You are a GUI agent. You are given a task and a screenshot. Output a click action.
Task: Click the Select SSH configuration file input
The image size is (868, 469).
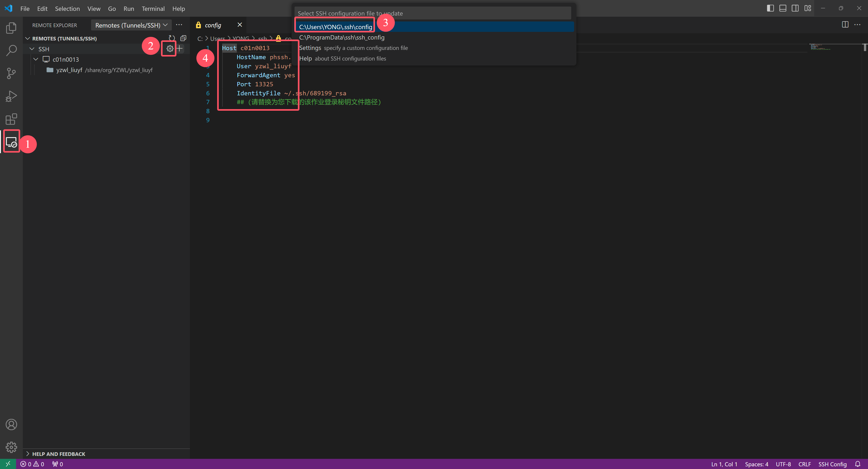click(x=432, y=14)
